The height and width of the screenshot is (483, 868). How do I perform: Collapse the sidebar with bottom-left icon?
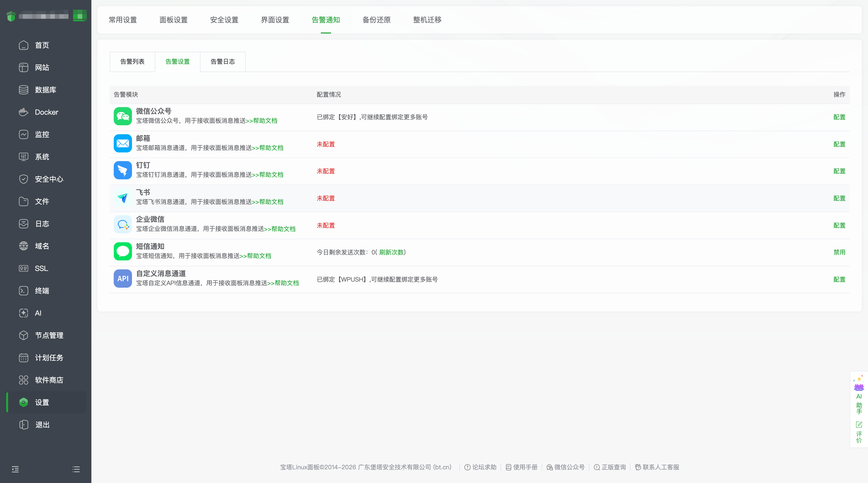point(15,469)
